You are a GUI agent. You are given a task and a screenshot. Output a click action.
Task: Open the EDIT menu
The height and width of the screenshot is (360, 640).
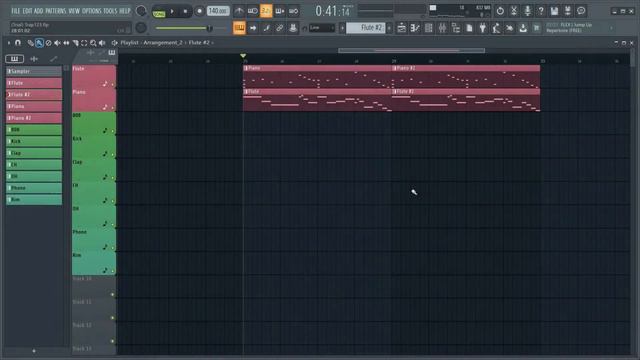click(x=27, y=11)
